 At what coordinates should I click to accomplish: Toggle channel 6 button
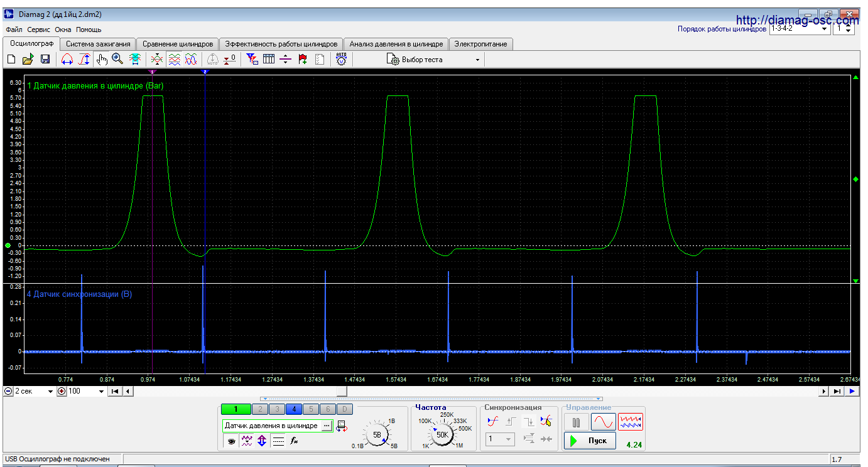point(327,409)
